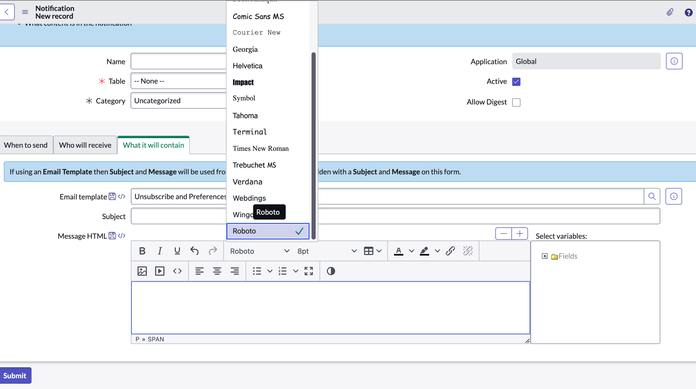Apply text color with A icon
The width and height of the screenshot is (696, 389).
[399, 251]
